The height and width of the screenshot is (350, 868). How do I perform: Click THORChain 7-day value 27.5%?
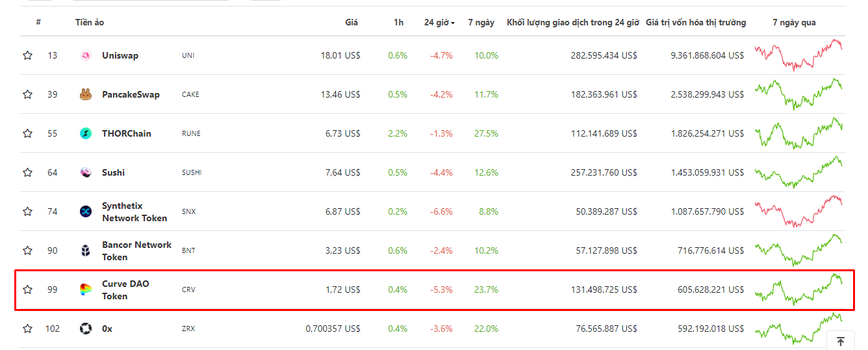(486, 133)
